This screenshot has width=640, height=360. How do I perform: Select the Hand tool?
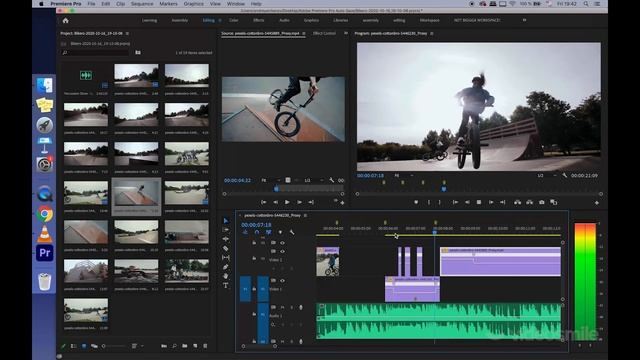click(x=226, y=276)
